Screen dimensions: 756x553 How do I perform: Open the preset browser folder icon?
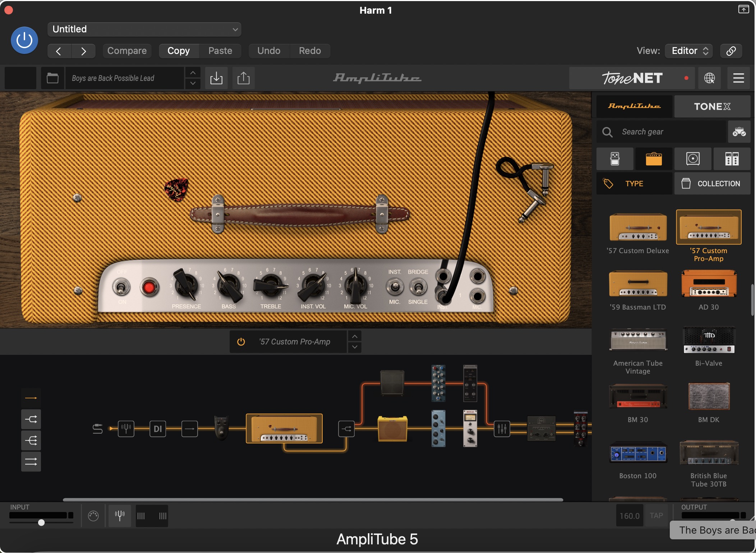click(52, 78)
